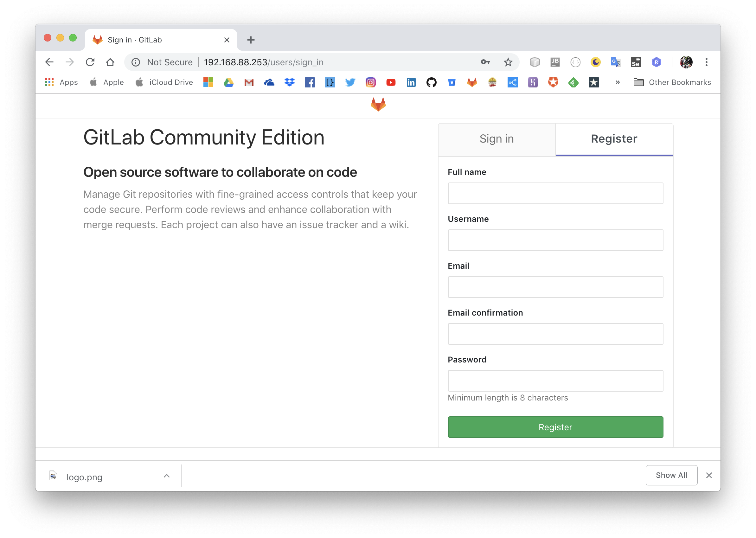
Task: Open the curly braces circle extension
Action: tap(575, 62)
